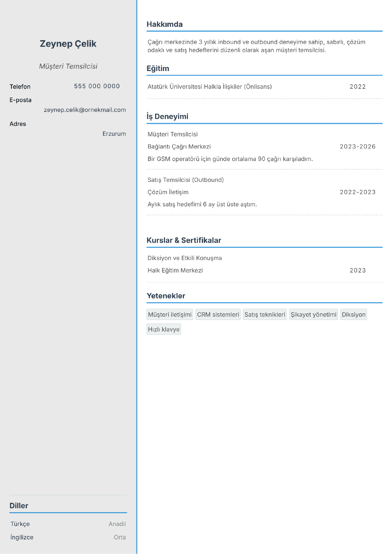The width and height of the screenshot is (392, 554).
Task: Select the phone number "555 000 0000"
Action: coord(97,86)
